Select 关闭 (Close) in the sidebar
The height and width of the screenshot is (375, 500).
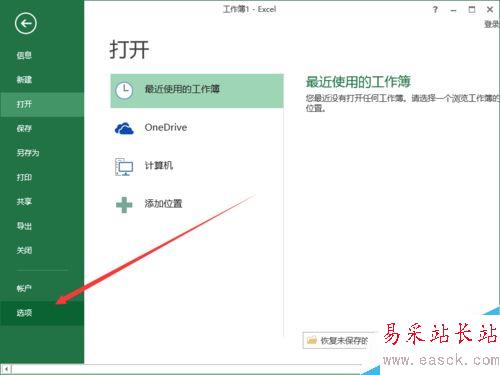pos(42,250)
